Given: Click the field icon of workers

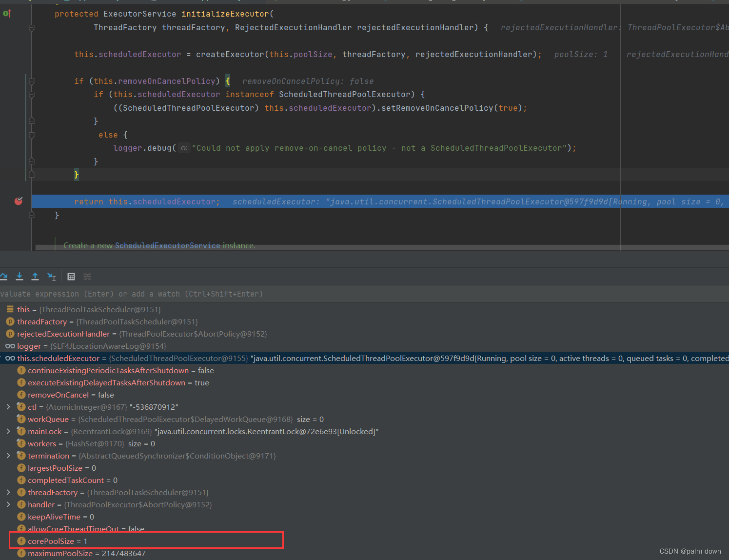Looking at the screenshot, I should (x=21, y=443).
